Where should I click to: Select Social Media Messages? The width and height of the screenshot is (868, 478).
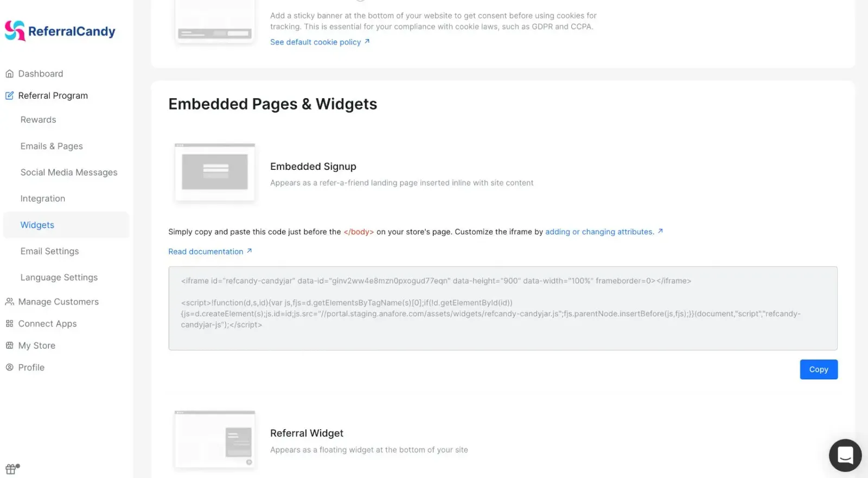(69, 173)
